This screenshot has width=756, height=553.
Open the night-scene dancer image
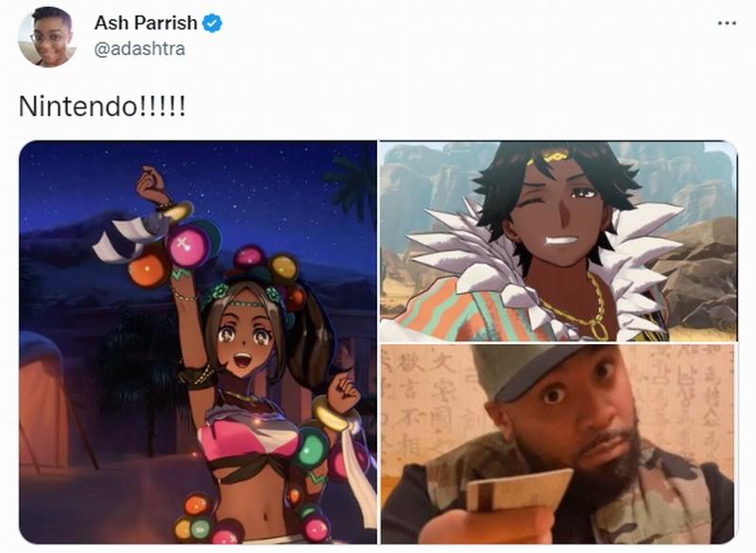(x=198, y=342)
